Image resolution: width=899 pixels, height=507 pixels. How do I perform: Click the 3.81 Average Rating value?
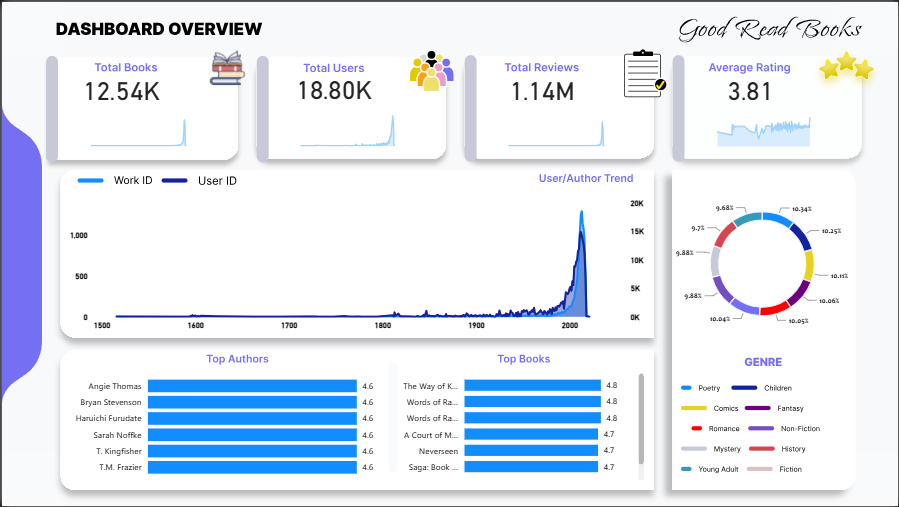pos(749,92)
